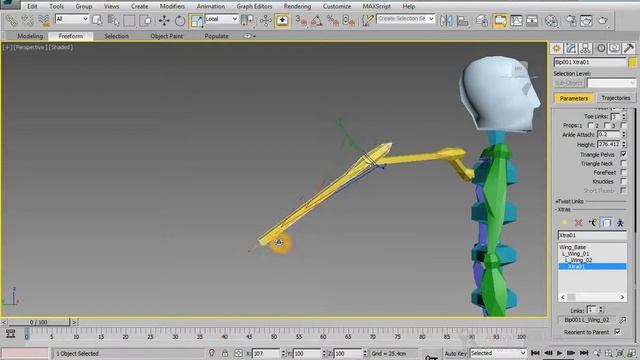Switch to the Object Paint ribbon tab
The width and height of the screenshot is (640, 360).
coord(167,36)
